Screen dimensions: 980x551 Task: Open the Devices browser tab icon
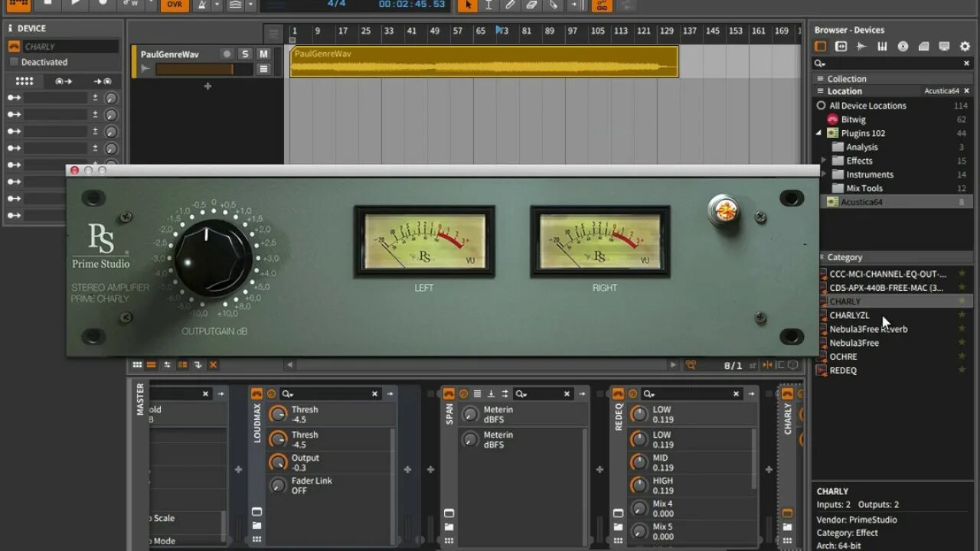pyautogui.click(x=820, y=47)
